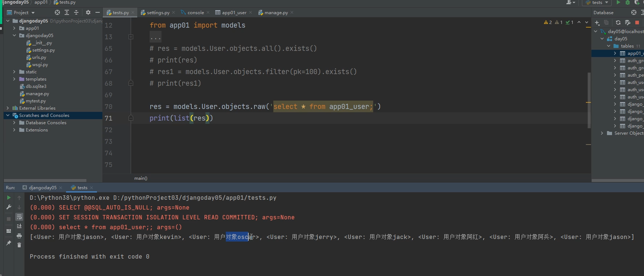
Task: Click the editor vertical scrollbar
Action: pos(589,100)
